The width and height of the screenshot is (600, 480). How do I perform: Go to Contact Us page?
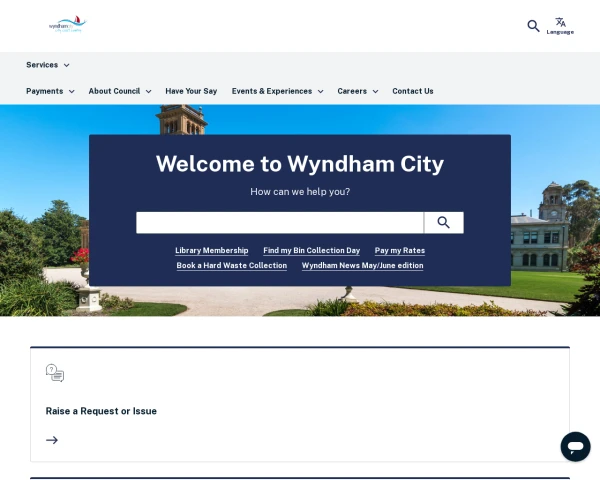(x=412, y=91)
